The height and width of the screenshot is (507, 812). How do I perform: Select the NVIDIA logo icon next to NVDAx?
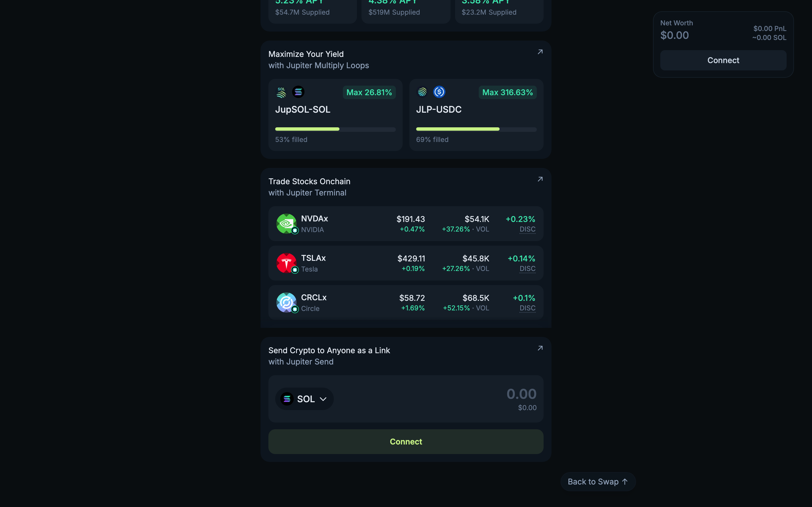(x=286, y=223)
